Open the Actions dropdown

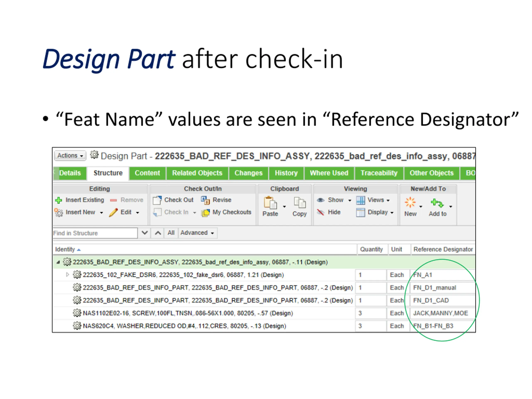tap(70, 156)
